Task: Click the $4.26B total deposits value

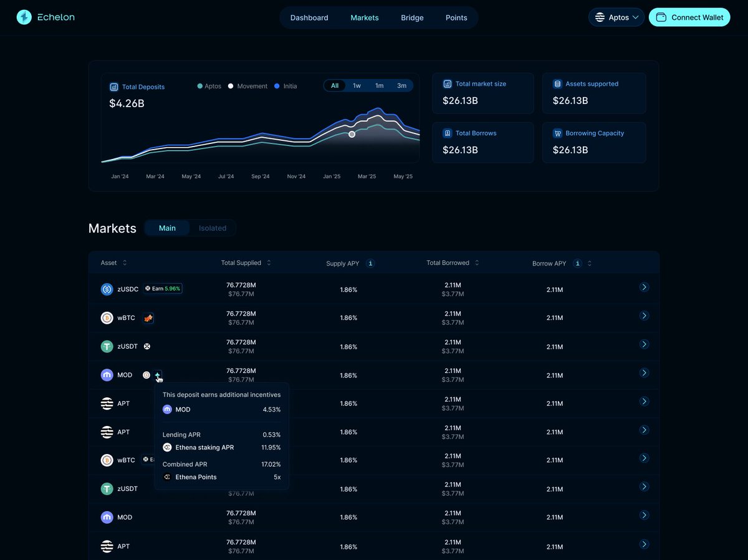Action: point(127,104)
